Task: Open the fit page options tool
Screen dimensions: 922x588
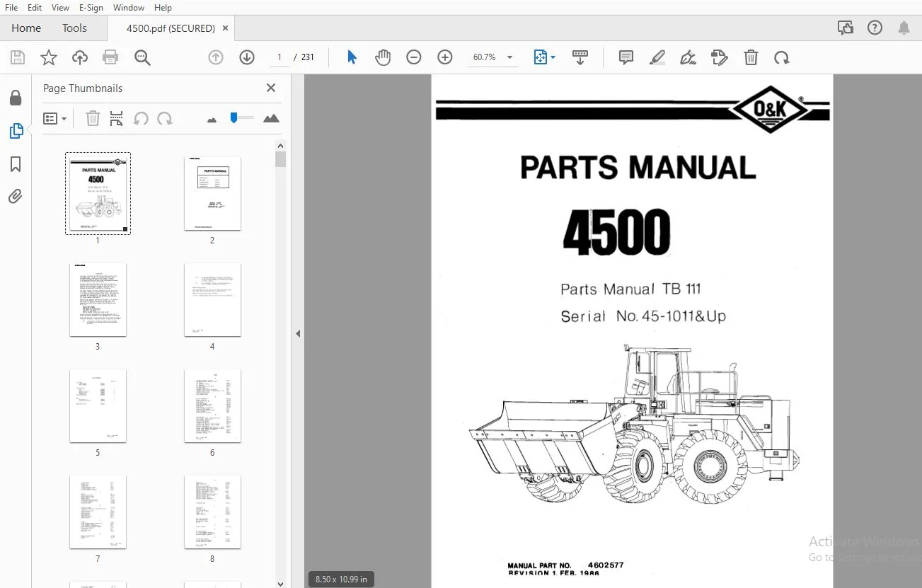Action: coord(541,57)
